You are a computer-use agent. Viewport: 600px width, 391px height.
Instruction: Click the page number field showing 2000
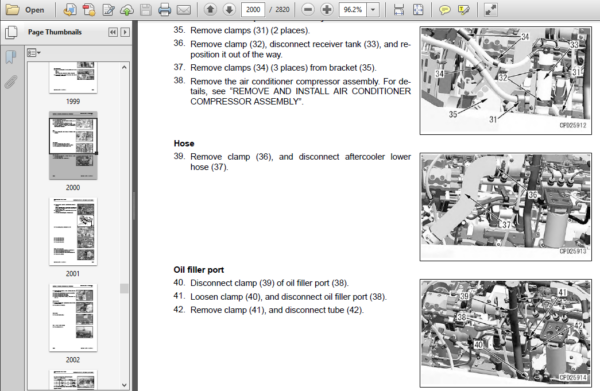tap(253, 10)
